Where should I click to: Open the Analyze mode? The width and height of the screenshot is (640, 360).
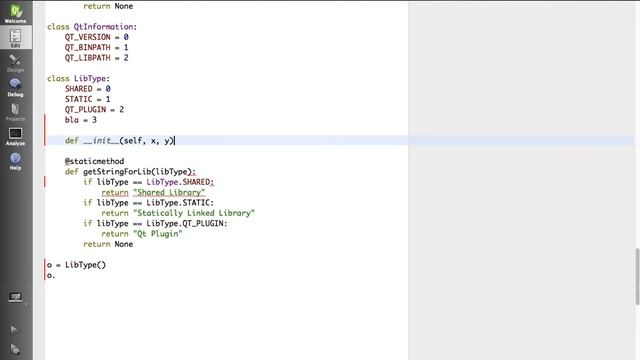tap(16, 136)
